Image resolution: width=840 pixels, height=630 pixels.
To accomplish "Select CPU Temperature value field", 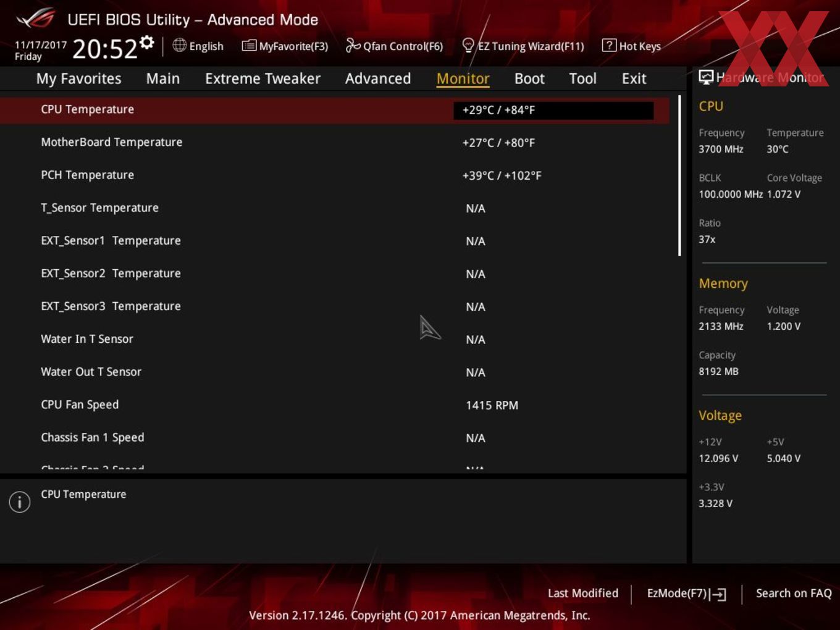I will (x=553, y=110).
